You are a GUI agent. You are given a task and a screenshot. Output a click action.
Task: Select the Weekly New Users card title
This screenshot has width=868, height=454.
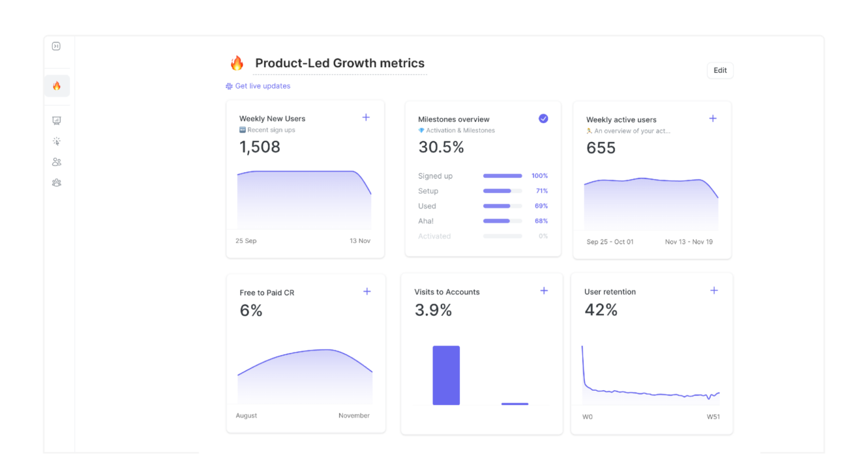click(272, 119)
